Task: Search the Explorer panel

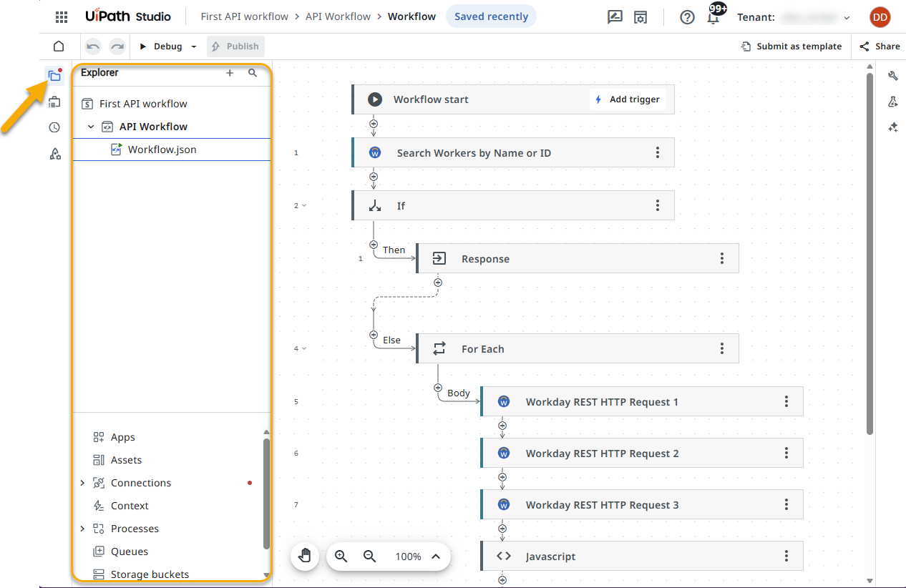Action: coord(253,73)
